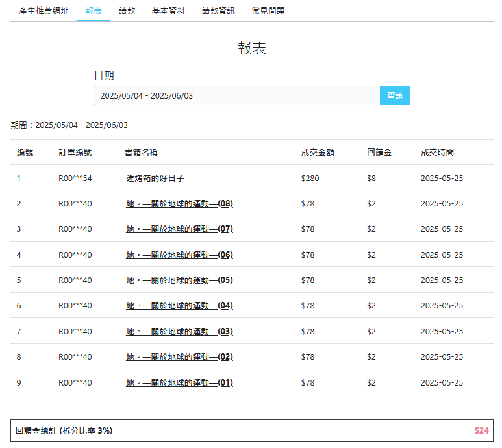
Task: Click the 回饋金 column header
Action: [379, 153]
